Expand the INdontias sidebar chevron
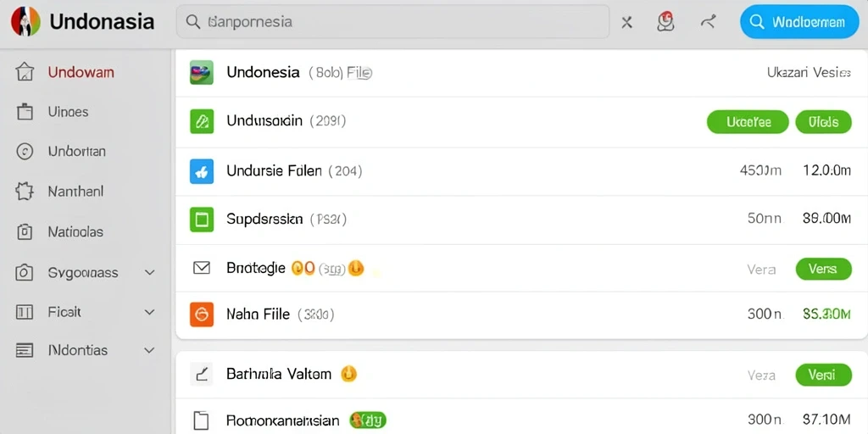Viewport: 868px width, 434px height. tap(149, 350)
